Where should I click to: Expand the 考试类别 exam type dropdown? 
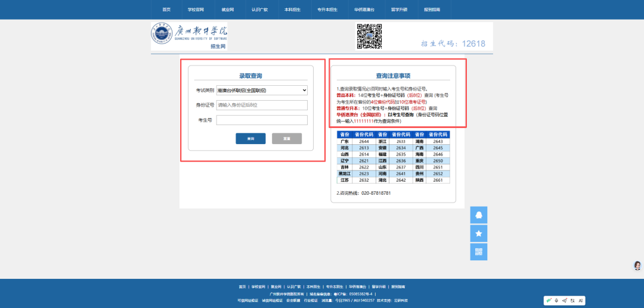[262, 90]
